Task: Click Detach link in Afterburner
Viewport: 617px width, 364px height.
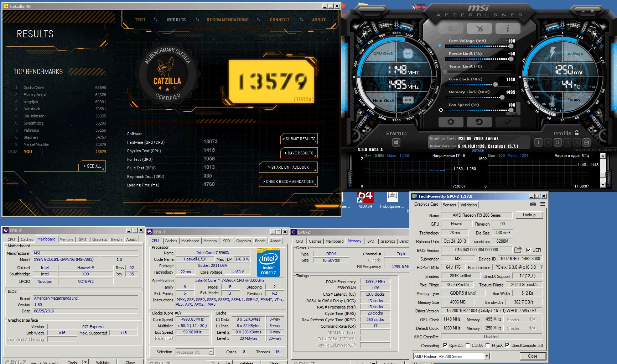Action: coord(478,151)
